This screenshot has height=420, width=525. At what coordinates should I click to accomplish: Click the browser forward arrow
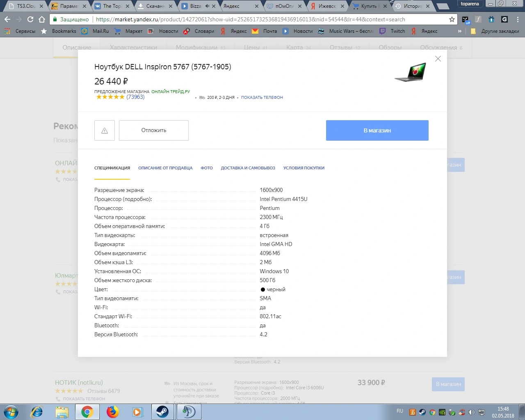click(x=19, y=19)
